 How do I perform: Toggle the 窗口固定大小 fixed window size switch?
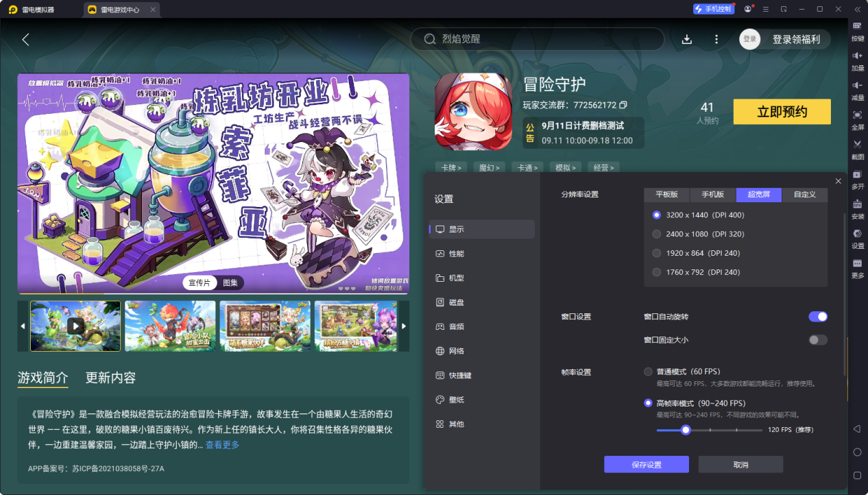(818, 340)
